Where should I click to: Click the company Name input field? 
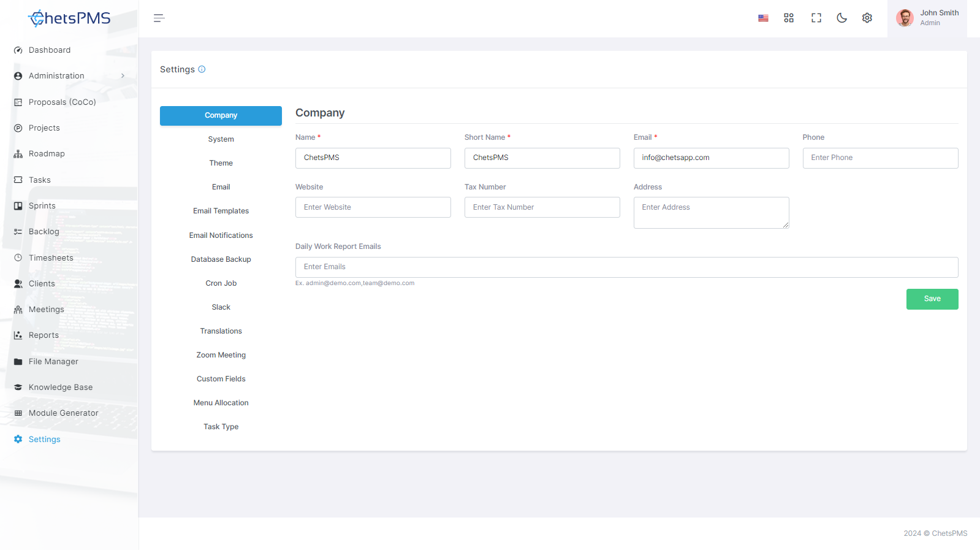(x=373, y=158)
